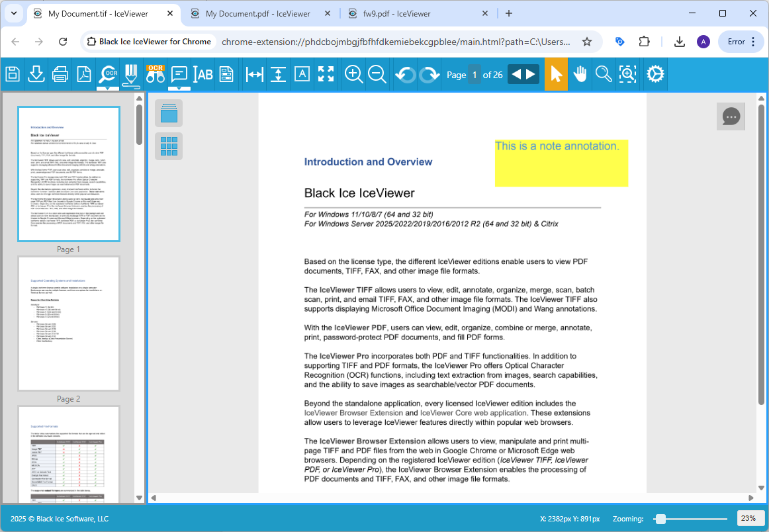Open the Chrome extensions puzzle icon
Image resolution: width=769 pixels, height=532 pixels.
[644, 42]
